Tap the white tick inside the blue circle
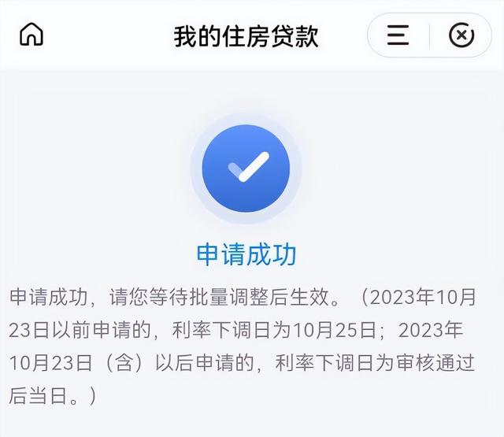The width and height of the screenshot is (504, 437). (x=249, y=167)
